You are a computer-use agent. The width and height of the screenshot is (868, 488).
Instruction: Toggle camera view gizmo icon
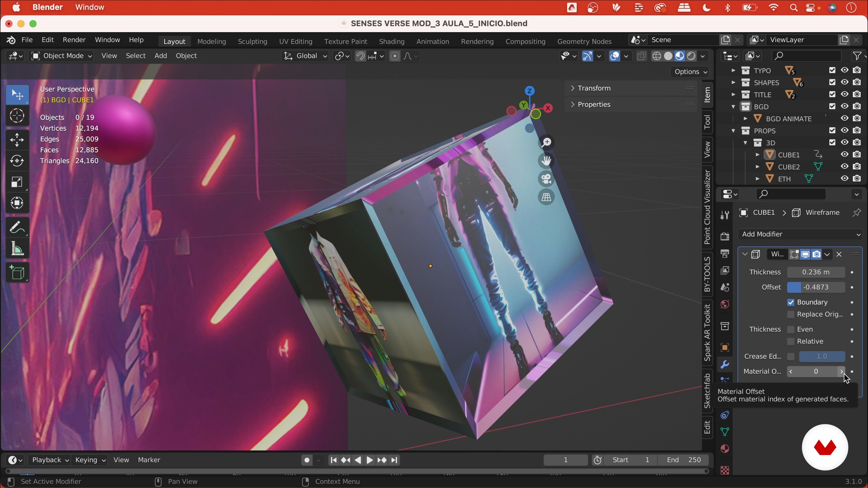(x=546, y=179)
